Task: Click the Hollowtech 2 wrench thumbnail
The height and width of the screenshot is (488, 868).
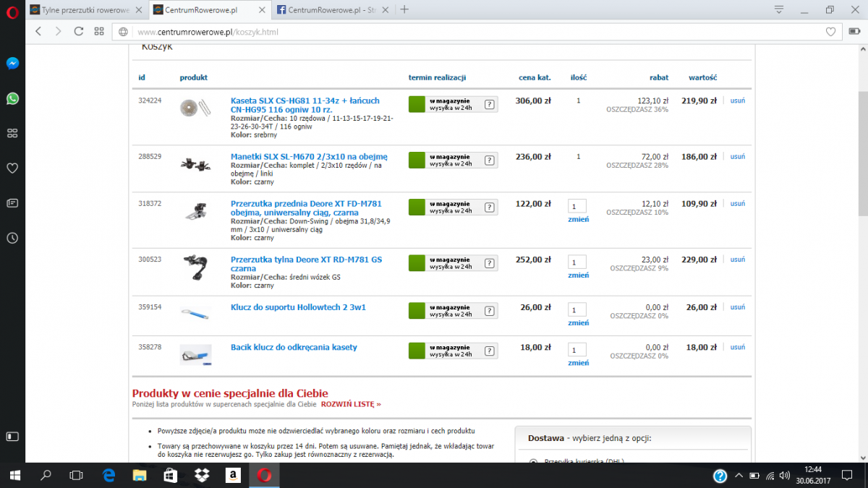Action: (195, 312)
